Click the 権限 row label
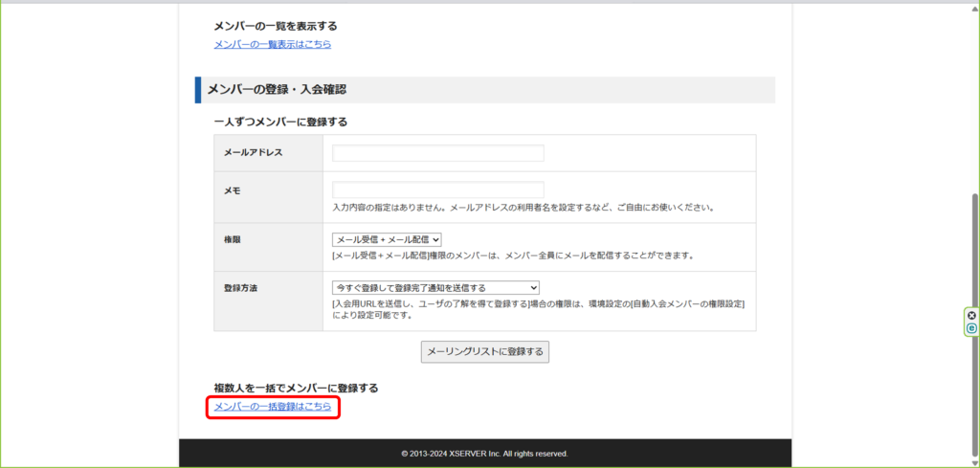The width and height of the screenshot is (980, 468). point(233,239)
